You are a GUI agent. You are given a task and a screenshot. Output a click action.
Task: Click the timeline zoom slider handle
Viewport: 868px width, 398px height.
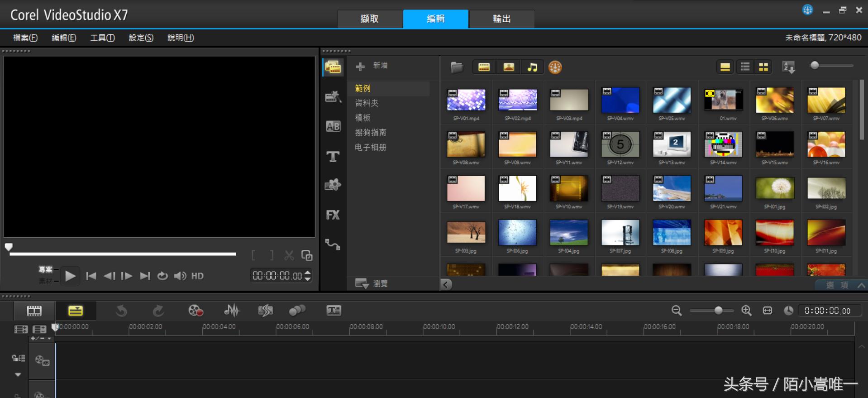tap(718, 311)
